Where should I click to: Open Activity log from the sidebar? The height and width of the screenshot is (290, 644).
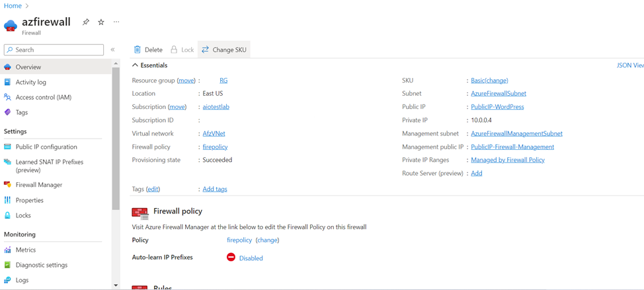pyautogui.click(x=30, y=82)
